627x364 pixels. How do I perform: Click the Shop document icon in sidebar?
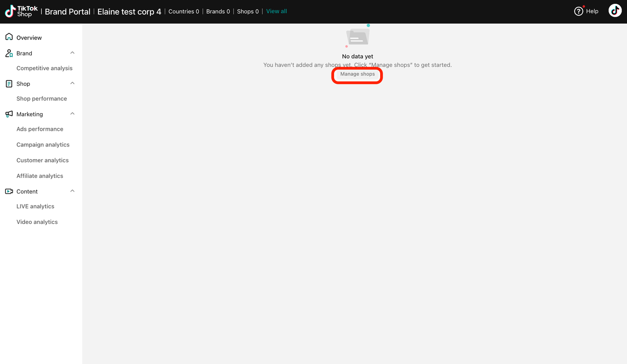click(x=9, y=84)
